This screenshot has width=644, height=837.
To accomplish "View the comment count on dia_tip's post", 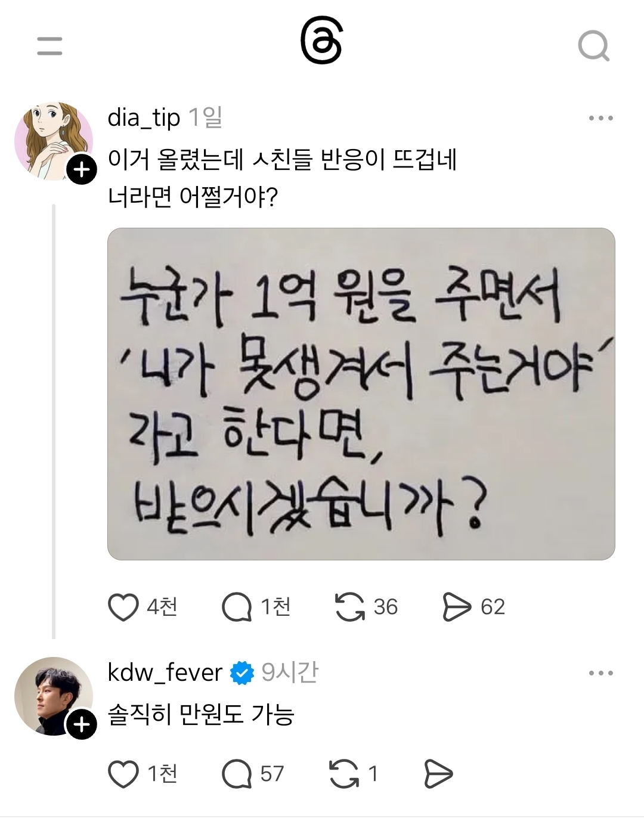I will 274,607.
